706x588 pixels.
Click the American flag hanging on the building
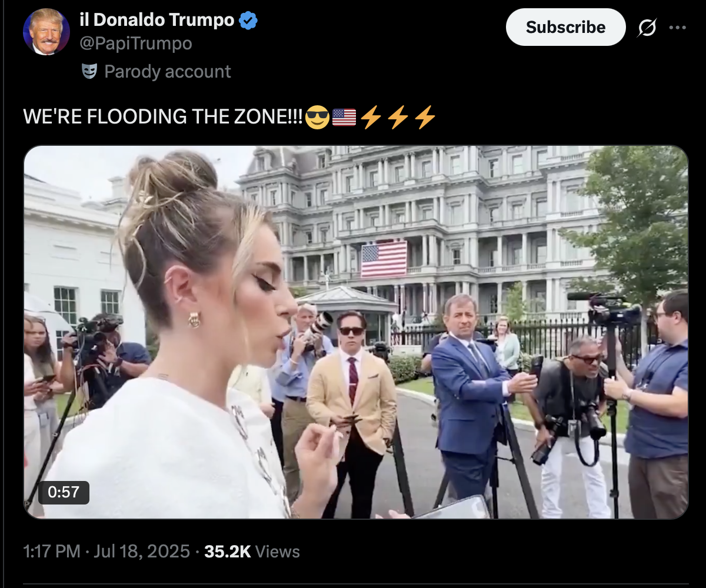tap(384, 259)
